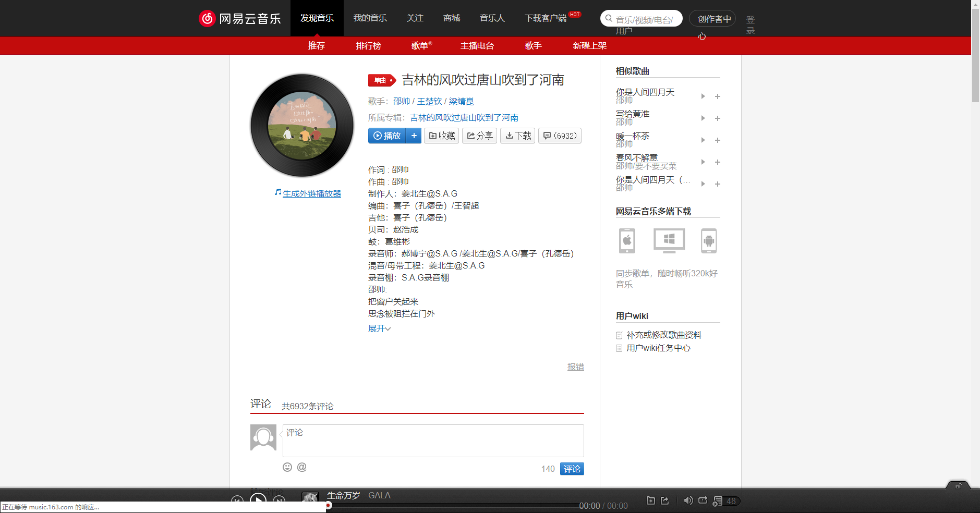The height and width of the screenshot is (513, 980).
Task: Open the emoji picker under the comment box
Action: point(287,467)
